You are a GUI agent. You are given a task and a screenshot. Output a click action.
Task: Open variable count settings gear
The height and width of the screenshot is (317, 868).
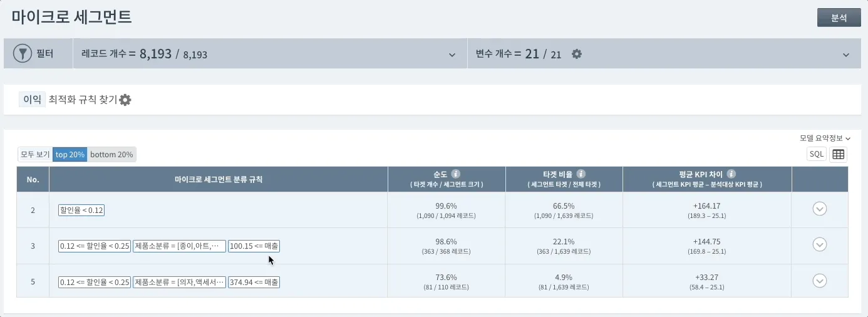[577, 54]
